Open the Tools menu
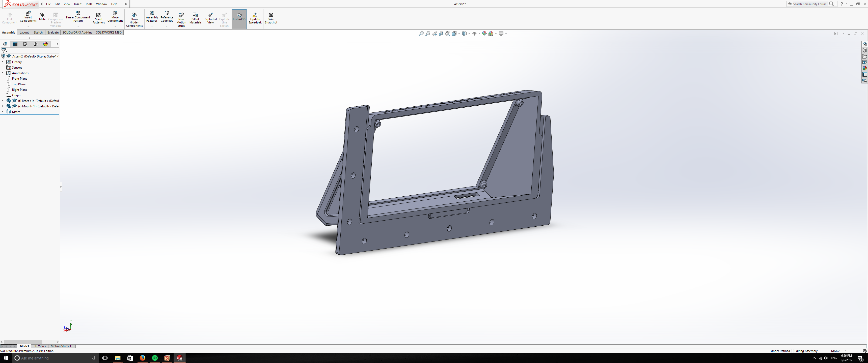Viewport: 868px width, 363px height. coord(89,4)
